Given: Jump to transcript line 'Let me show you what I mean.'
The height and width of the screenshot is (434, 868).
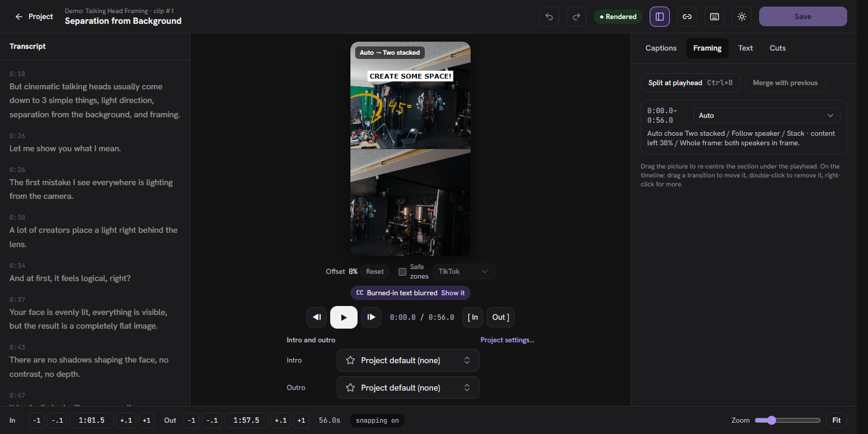Looking at the screenshot, I should click(65, 148).
